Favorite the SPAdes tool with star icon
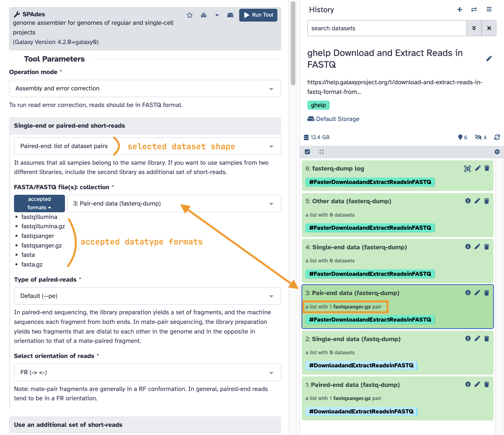This screenshot has width=504, height=435. click(x=190, y=15)
